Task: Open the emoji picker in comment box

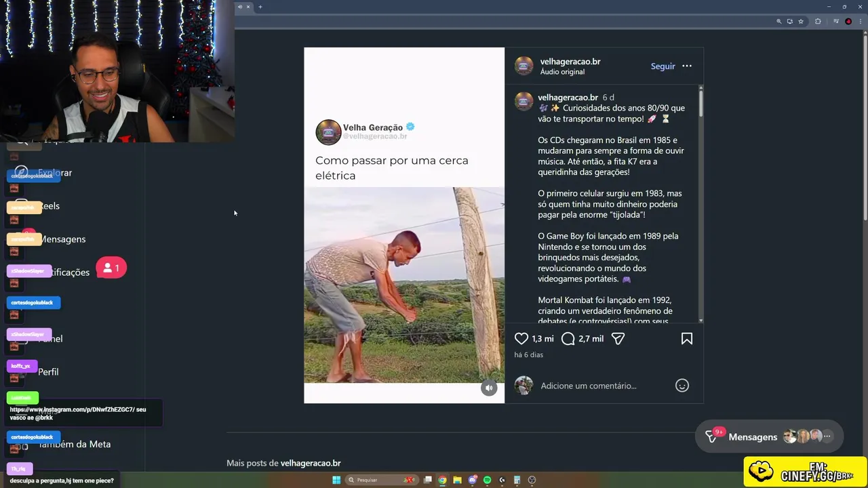Action: click(x=682, y=386)
